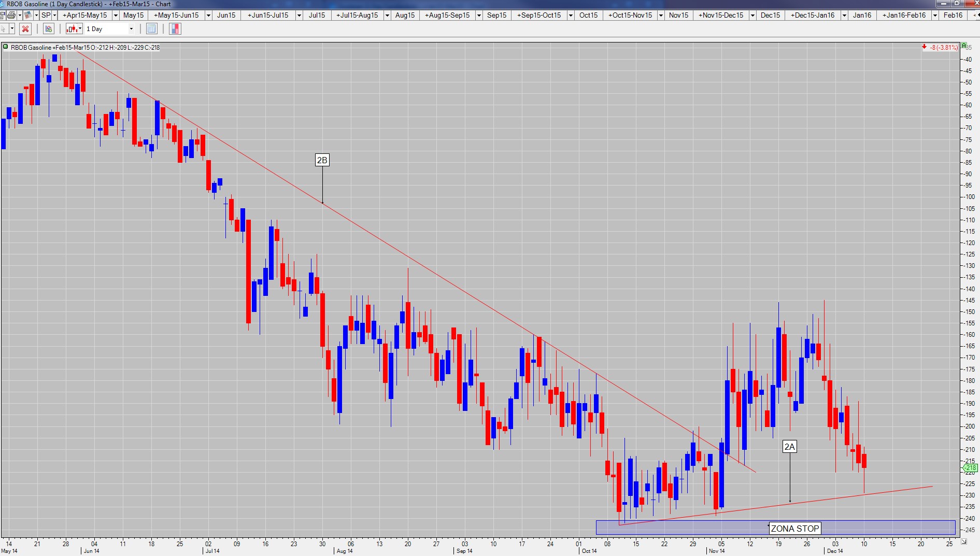Expand dropdown beside +May15-Jun15 tab
This screenshot has width=980, height=556.
point(208,16)
